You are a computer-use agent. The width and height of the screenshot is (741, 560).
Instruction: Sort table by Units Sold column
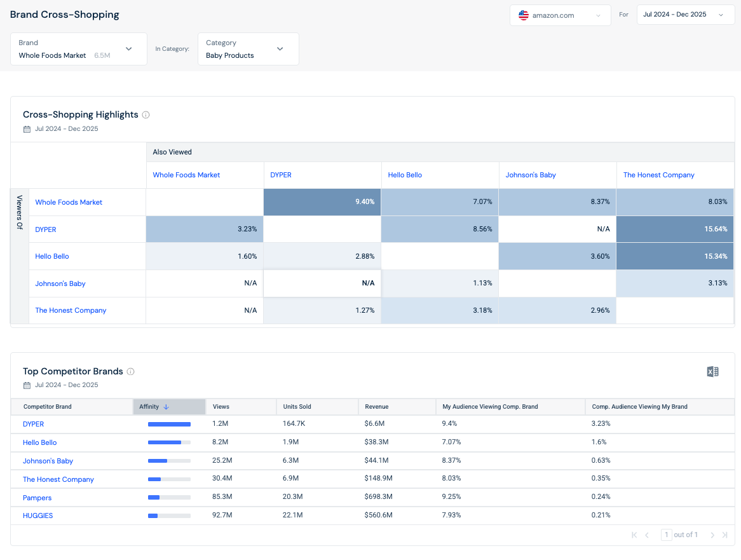(297, 407)
